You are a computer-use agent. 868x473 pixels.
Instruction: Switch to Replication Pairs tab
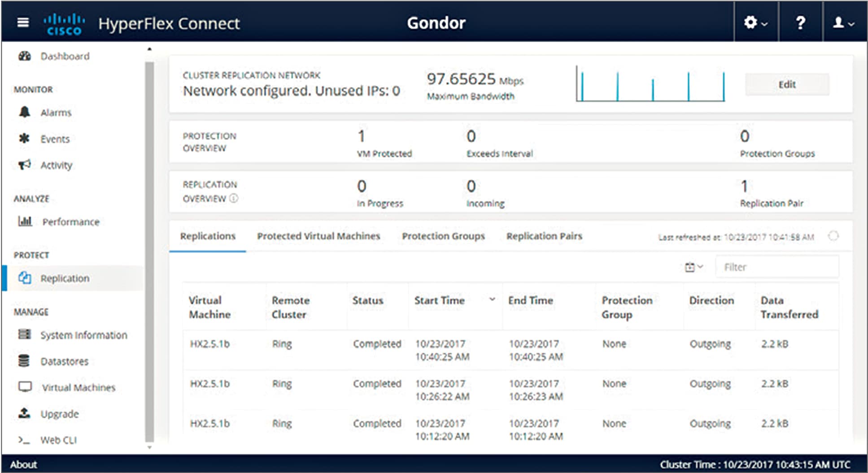(544, 236)
